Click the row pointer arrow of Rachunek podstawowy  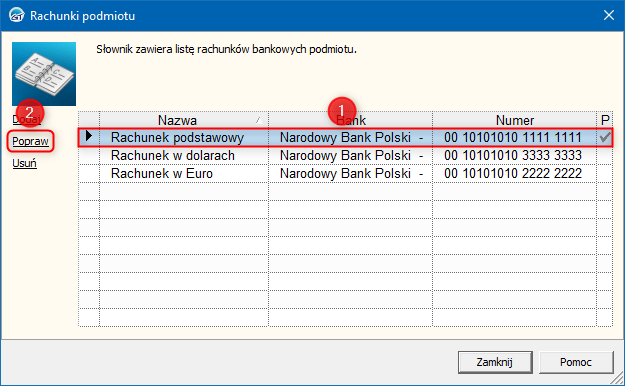click(x=89, y=137)
